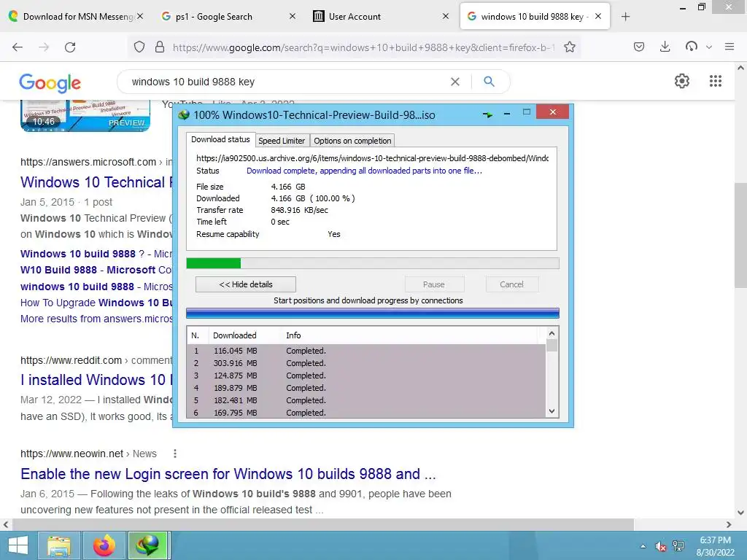Open the Speed Limiter tab
Image resolution: width=747 pixels, height=560 pixels.
pyautogui.click(x=282, y=141)
